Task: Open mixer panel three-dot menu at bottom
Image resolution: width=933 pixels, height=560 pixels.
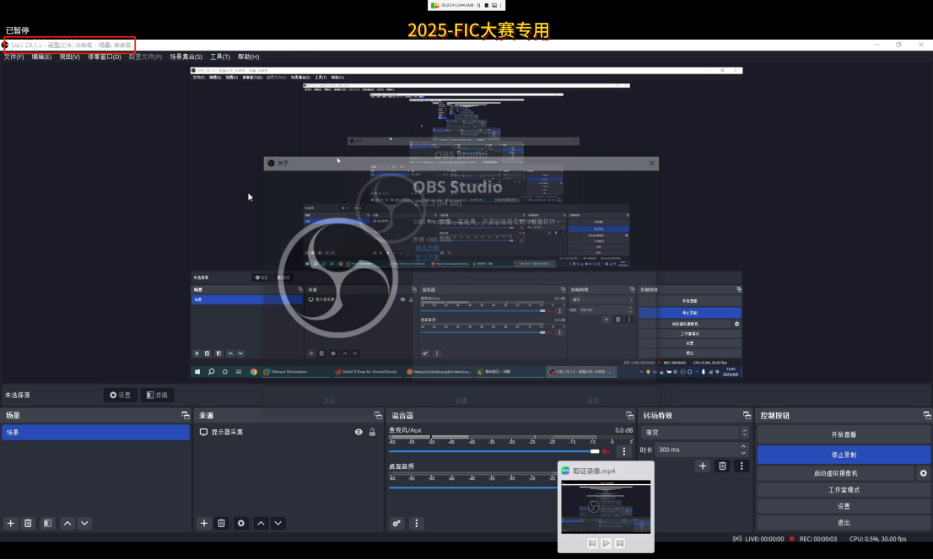Action: (416, 523)
